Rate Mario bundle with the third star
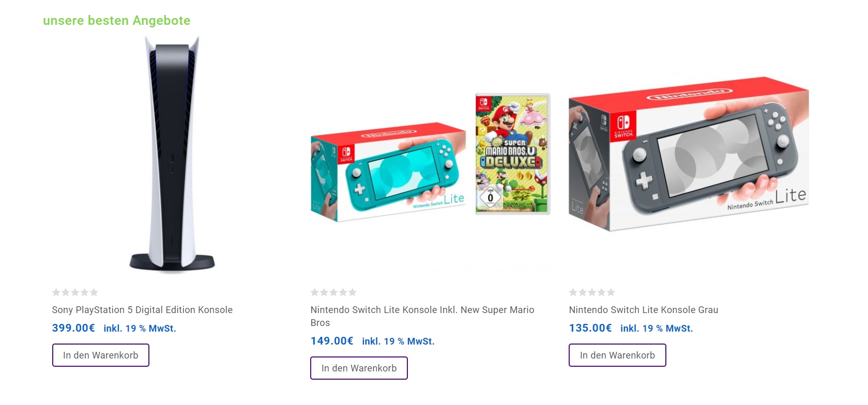Viewport: 868px width, 405px height. click(x=333, y=292)
